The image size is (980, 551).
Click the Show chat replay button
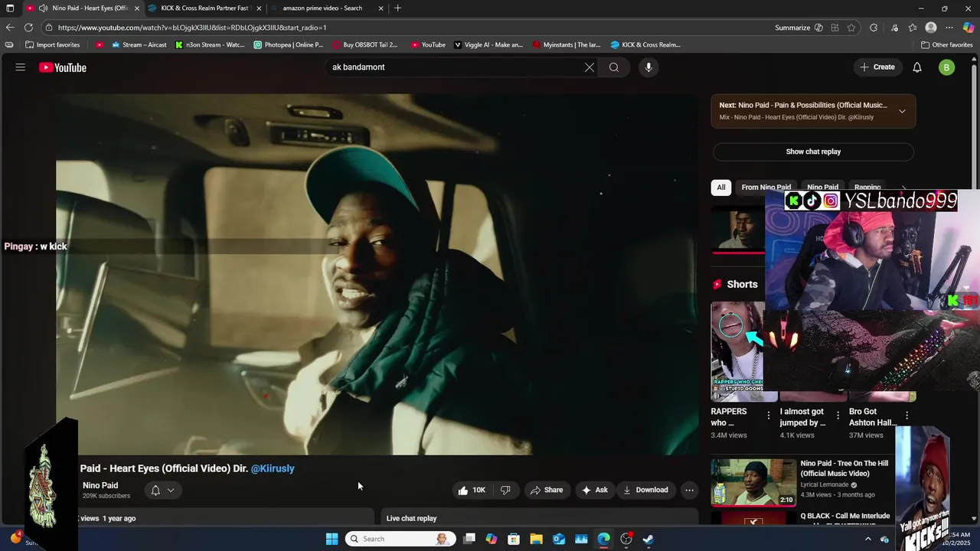(813, 152)
